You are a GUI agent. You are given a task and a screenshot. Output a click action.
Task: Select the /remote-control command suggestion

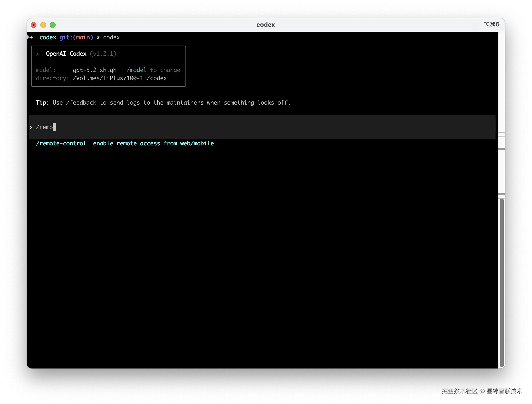pos(61,143)
